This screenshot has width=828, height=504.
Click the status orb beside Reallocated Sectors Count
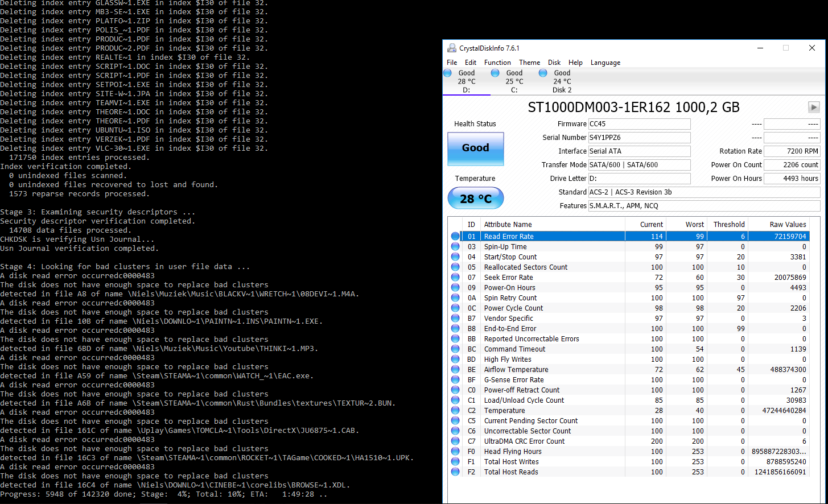455,267
